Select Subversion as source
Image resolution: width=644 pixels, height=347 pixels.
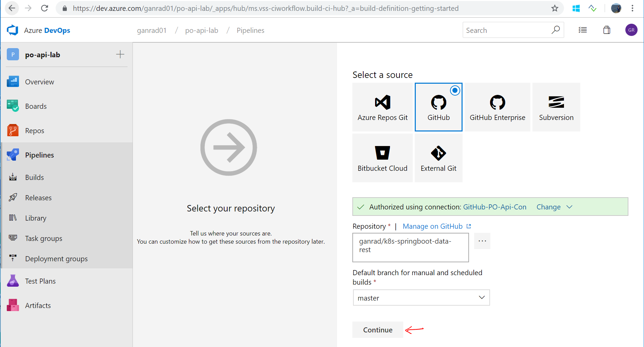pyautogui.click(x=556, y=107)
